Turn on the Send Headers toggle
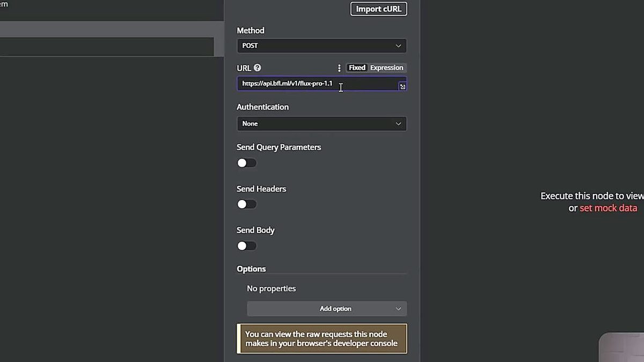Image resolution: width=644 pixels, height=362 pixels. pyautogui.click(x=247, y=204)
